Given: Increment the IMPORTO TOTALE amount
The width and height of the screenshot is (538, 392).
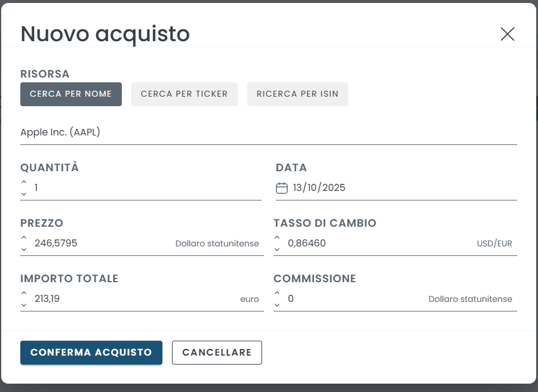Looking at the screenshot, I should [x=24, y=294].
